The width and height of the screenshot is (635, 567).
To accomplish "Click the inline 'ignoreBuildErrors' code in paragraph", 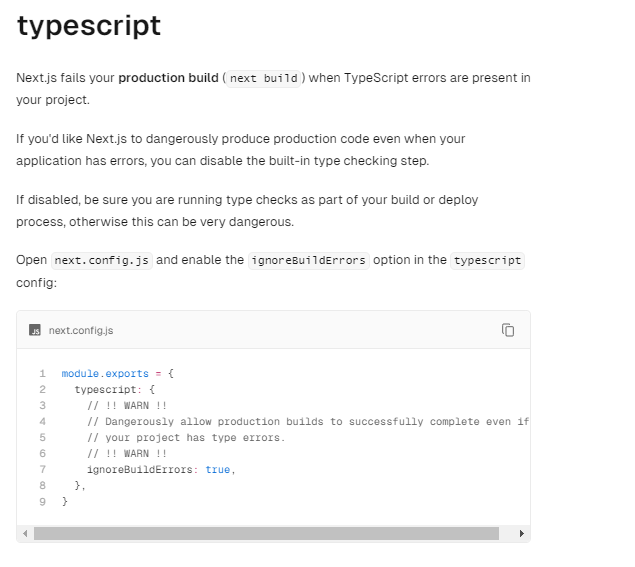I will tap(309, 260).
